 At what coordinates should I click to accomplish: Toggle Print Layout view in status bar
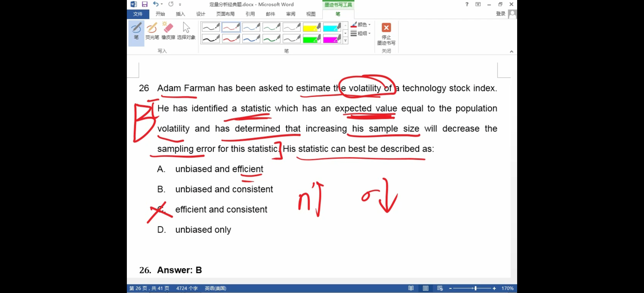426,288
